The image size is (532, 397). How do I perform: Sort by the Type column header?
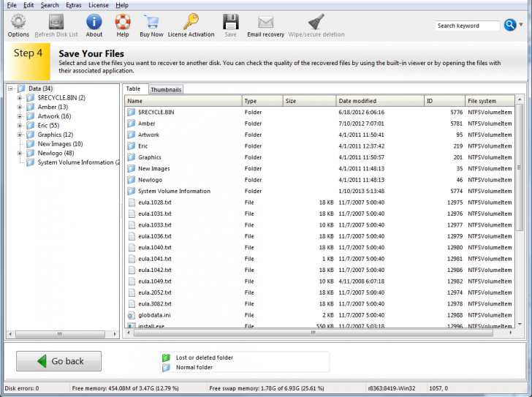(x=262, y=101)
